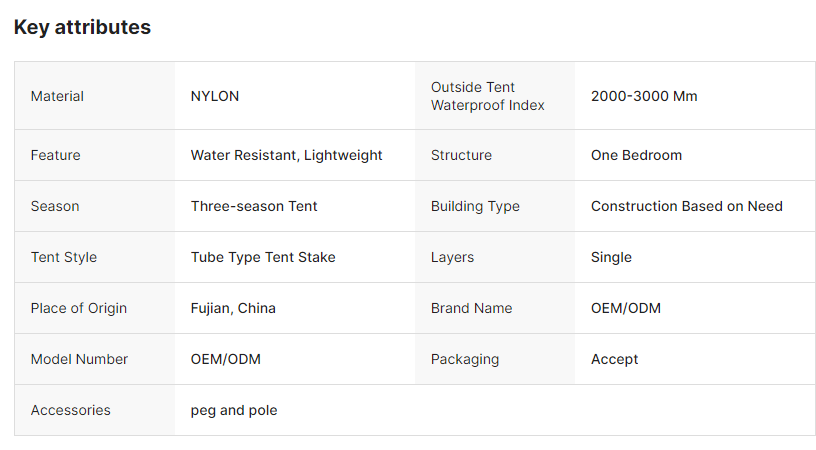Select the Model Number label cell

pyautogui.click(x=79, y=359)
